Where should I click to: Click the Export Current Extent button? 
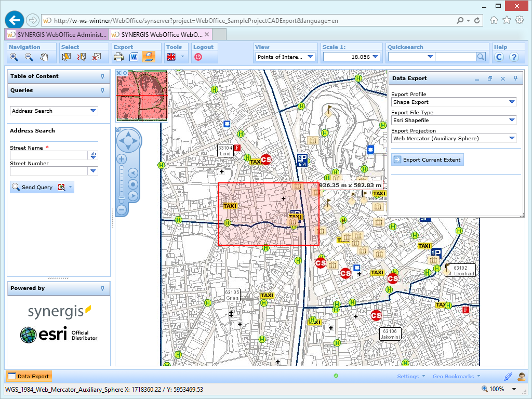(427, 159)
